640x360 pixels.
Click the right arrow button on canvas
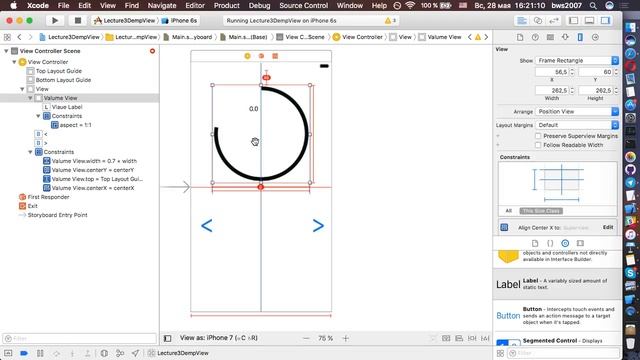pyautogui.click(x=318, y=226)
